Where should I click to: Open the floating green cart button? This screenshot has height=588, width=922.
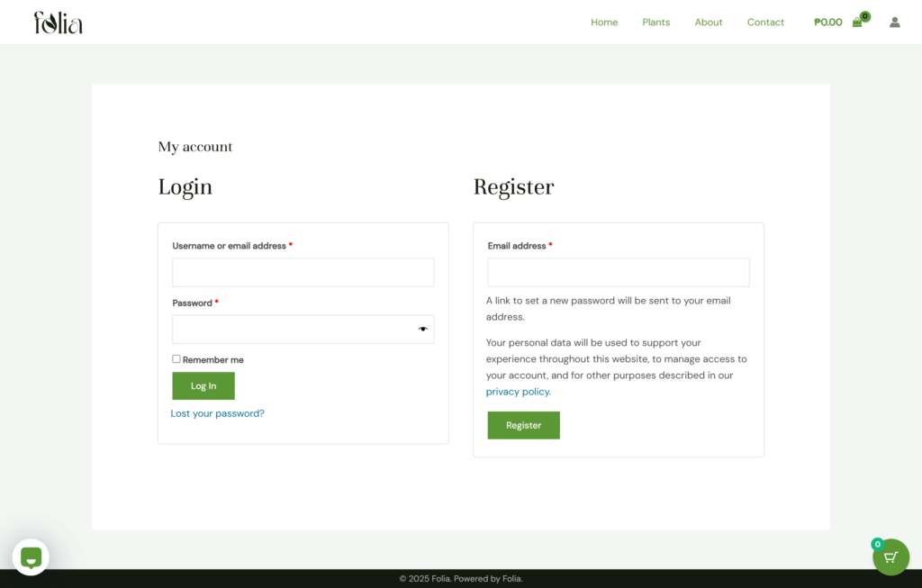tap(890, 556)
